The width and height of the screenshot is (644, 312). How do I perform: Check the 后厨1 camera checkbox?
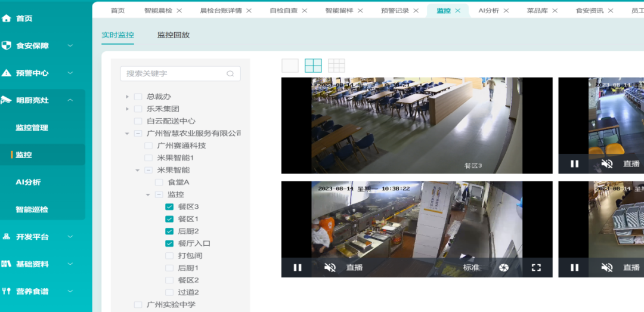pyautogui.click(x=169, y=268)
